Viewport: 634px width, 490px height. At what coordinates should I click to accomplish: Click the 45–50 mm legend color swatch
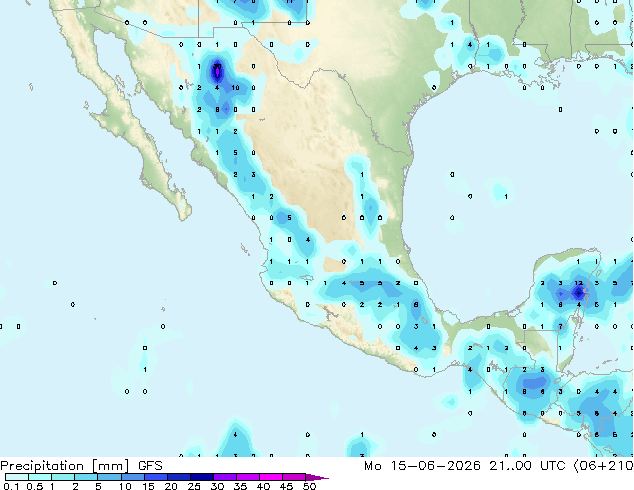click(x=294, y=477)
